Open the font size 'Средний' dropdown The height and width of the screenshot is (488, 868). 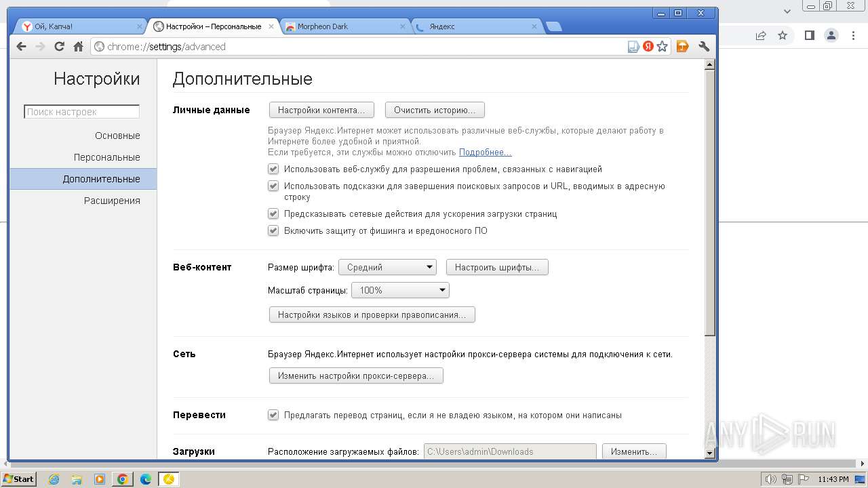[387, 267]
